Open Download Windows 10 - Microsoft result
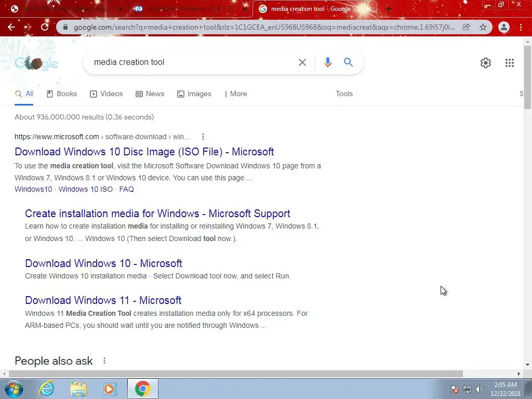The height and width of the screenshot is (399, 532). pyautogui.click(x=103, y=263)
